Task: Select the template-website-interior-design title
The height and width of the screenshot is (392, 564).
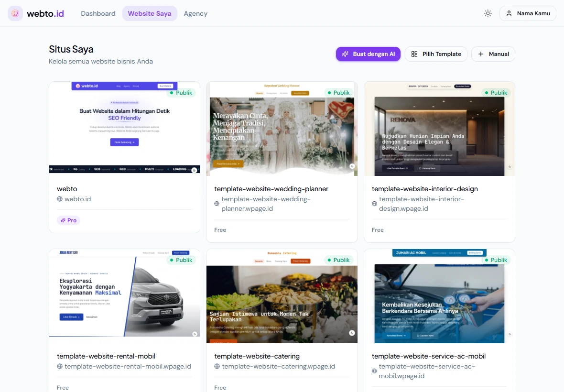Action: tap(425, 189)
